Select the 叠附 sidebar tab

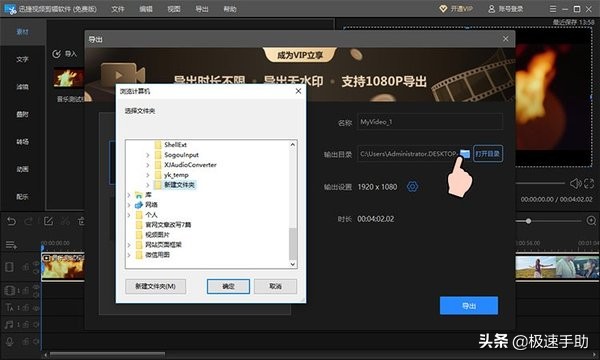pyautogui.click(x=22, y=114)
